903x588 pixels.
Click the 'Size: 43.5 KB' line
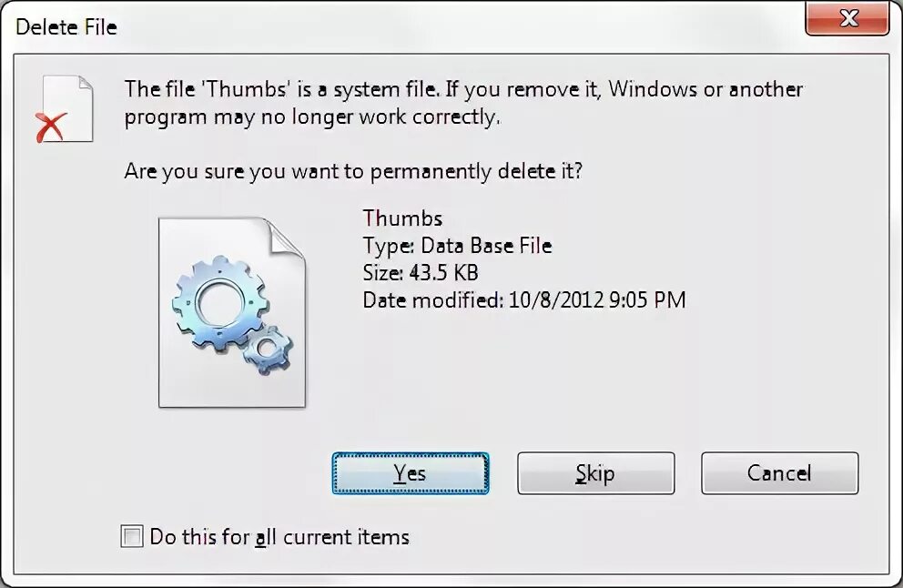pyautogui.click(x=421, y=272)
